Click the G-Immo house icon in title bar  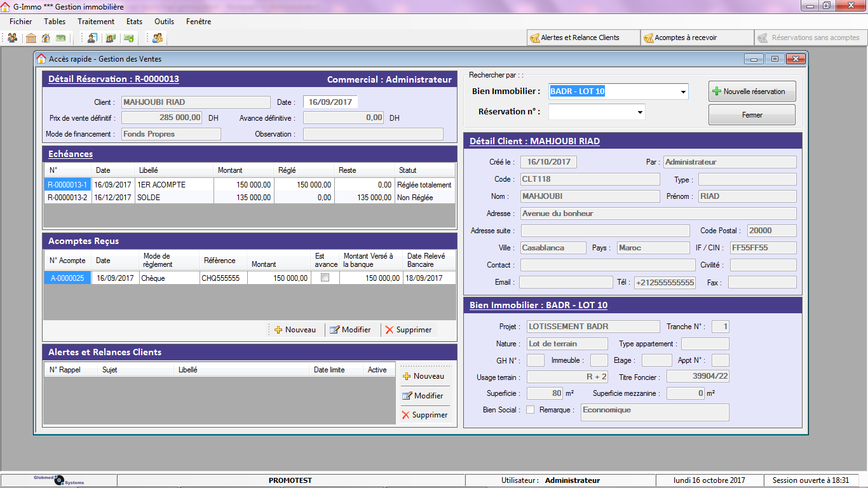[6, 6]
